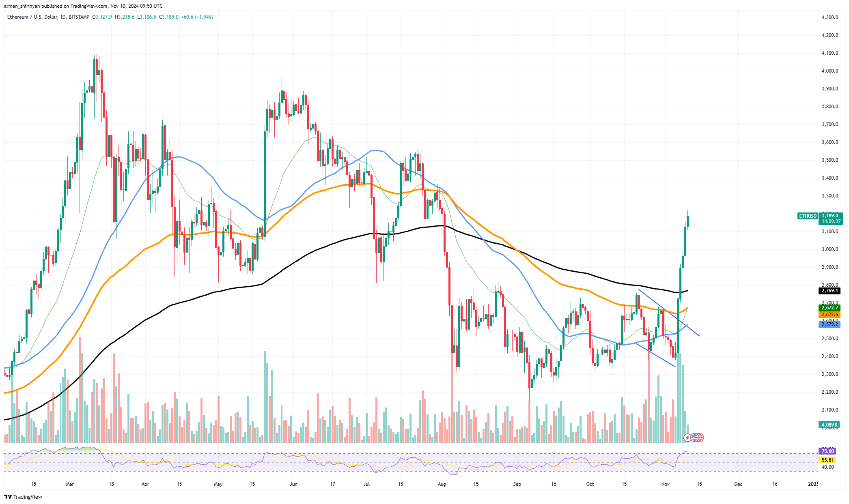Click the purple lightning bolt event icon

(687, 438)
